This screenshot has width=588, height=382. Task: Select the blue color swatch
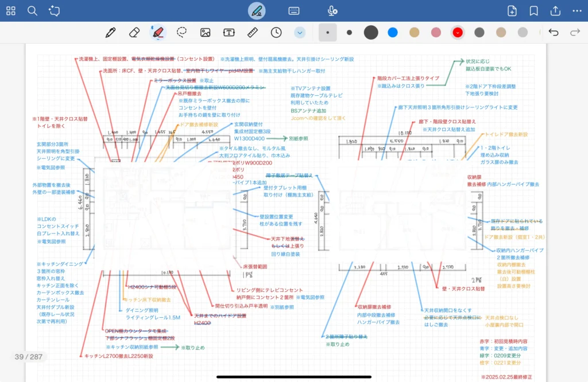coord(393,32)
